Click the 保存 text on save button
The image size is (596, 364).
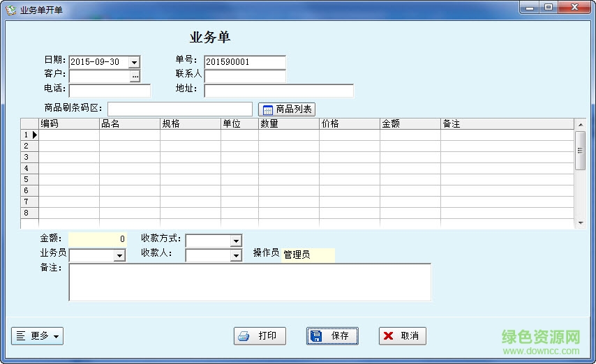339,336
